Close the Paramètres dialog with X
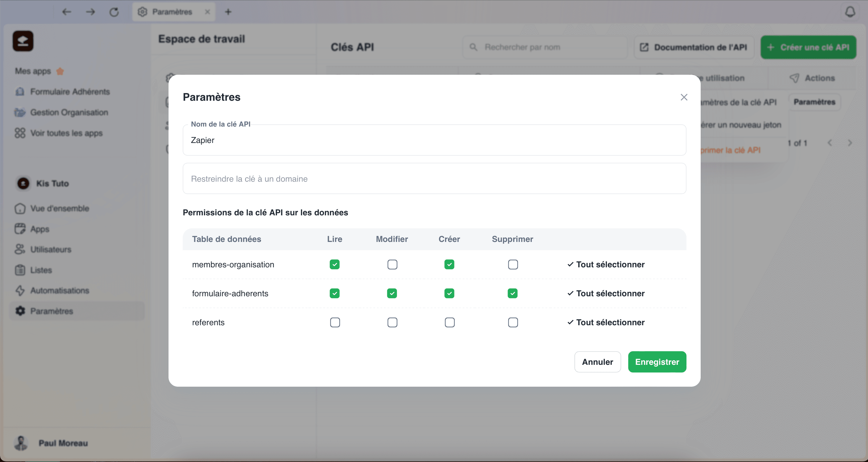This screenshot has width=868, height=462. point(684,97)
